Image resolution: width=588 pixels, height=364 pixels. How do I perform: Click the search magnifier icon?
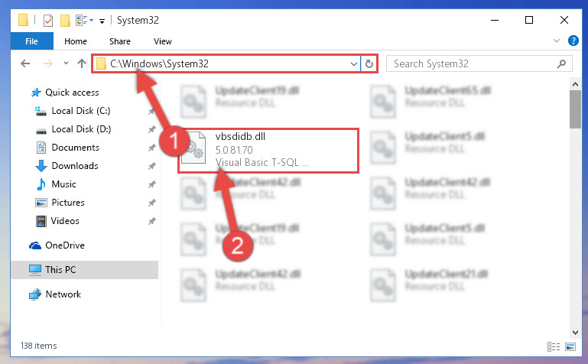coord(561,63)
